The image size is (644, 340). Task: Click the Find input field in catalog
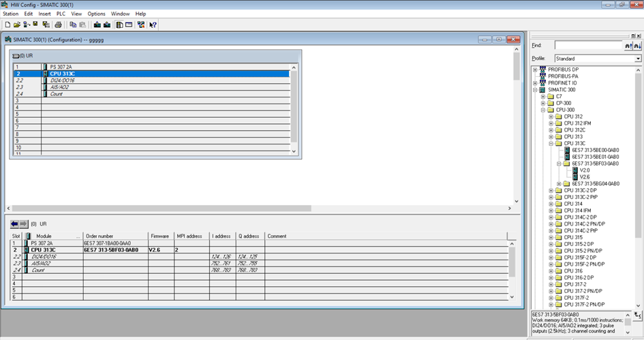point(588,46)
